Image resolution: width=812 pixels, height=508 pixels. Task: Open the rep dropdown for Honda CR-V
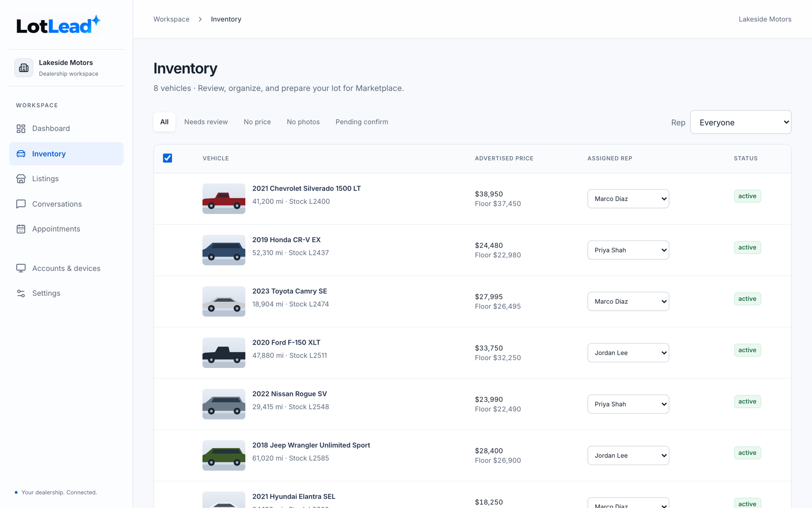(628, 250)
